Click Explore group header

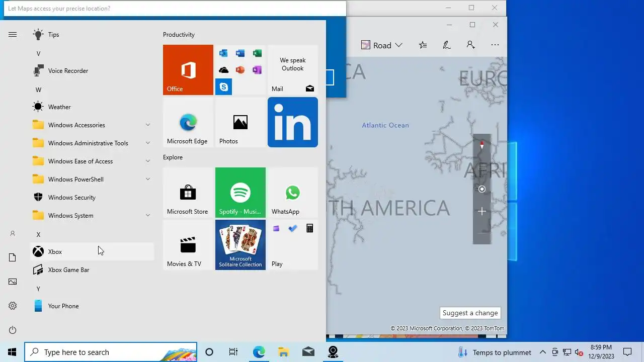tap(173, 157)
